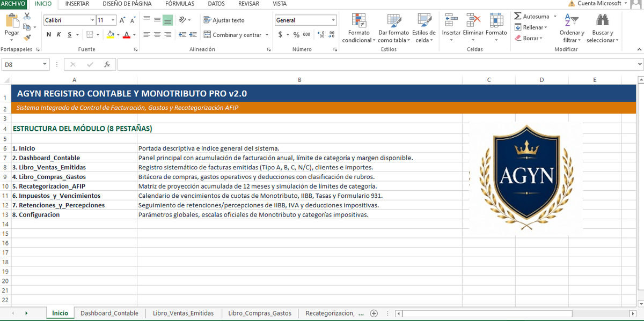Open the DISEÑO DE PÁGINA tab
The width and height of the screenshot is (644, 321).
click(x=127, y=4)
